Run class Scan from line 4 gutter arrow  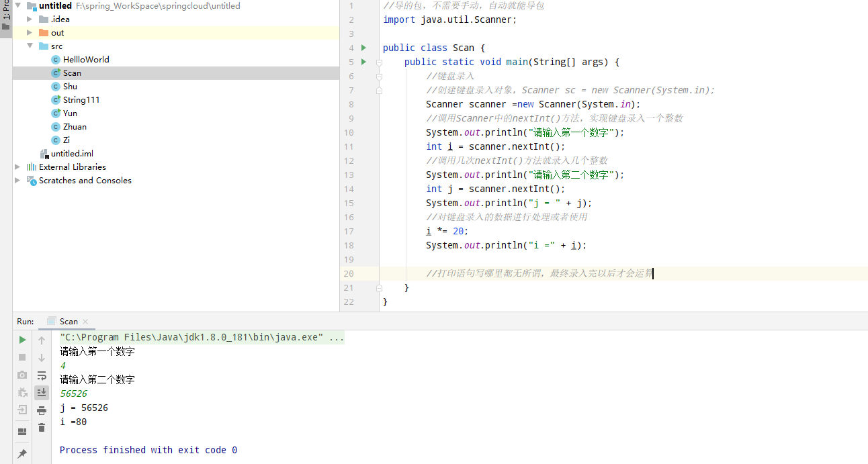pos(363,48)
